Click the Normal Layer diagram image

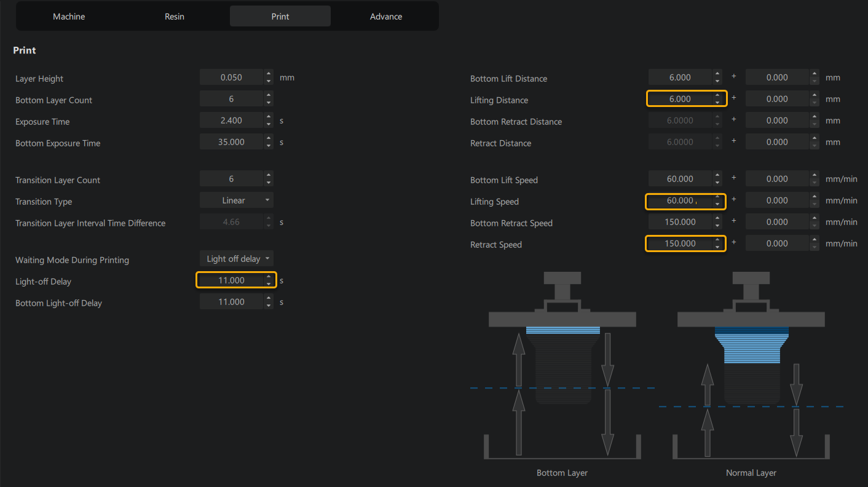751,366
